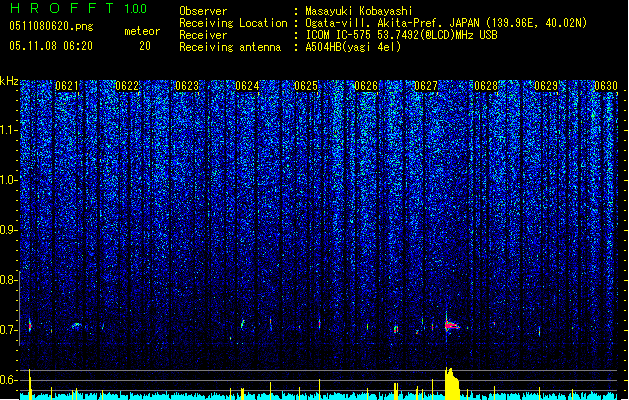Click the 0629 time marker
The height and width of the screenshot is (400, 629).
546,86
